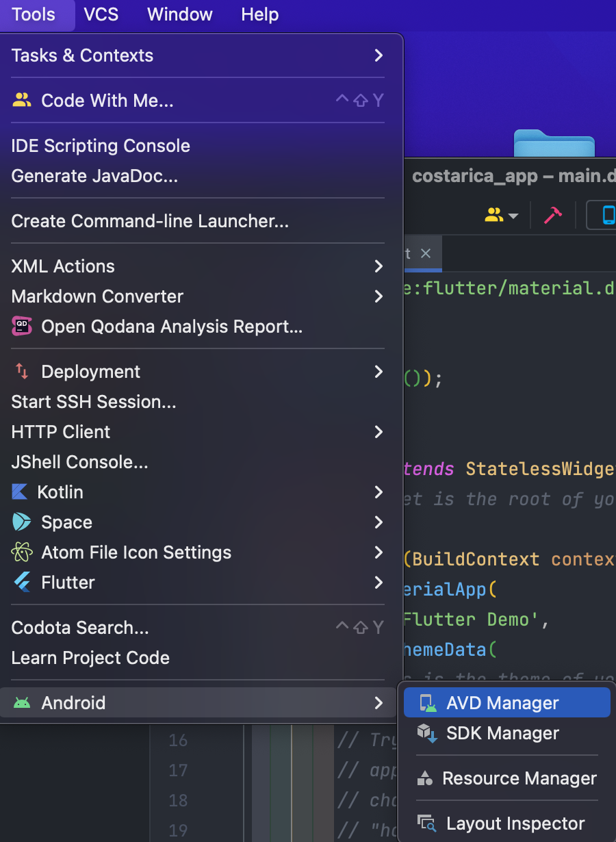Expand the Kotlin submenu arrow
This screenshot has width=616, height=842.
(378, 492)
